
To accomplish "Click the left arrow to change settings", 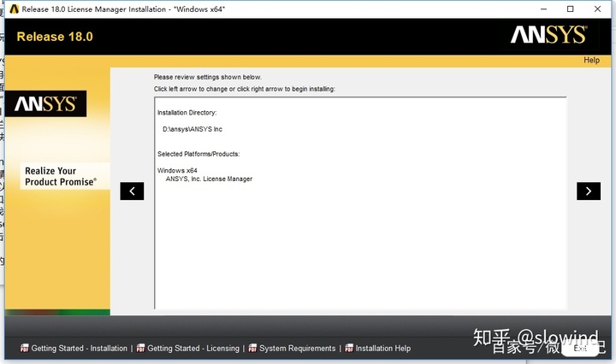I will coord(132,191).
